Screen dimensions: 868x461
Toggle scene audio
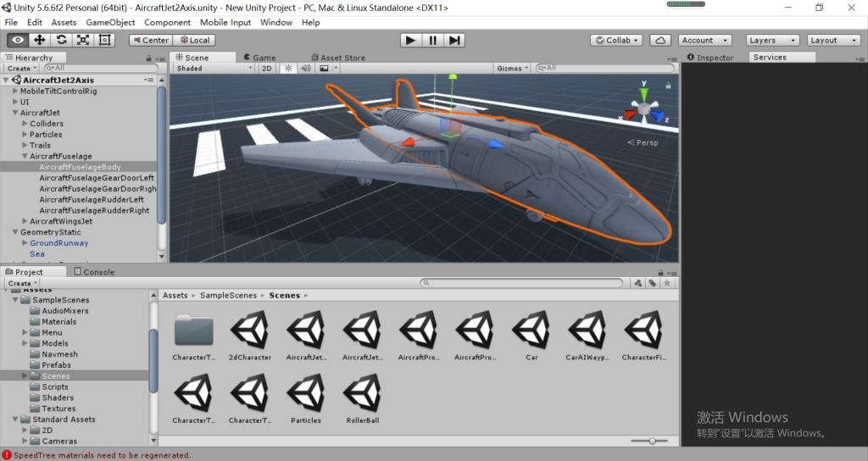point(305,68)
